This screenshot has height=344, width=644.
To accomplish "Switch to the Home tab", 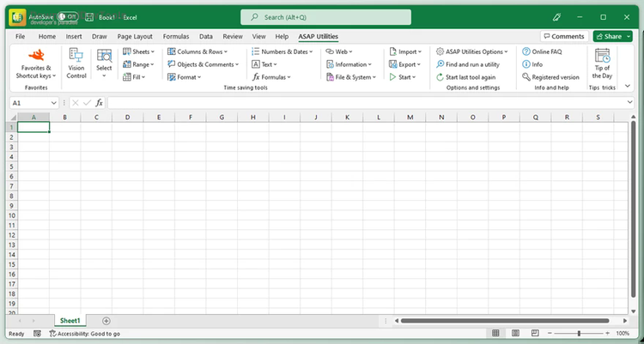I will click(x=47, y=37).
